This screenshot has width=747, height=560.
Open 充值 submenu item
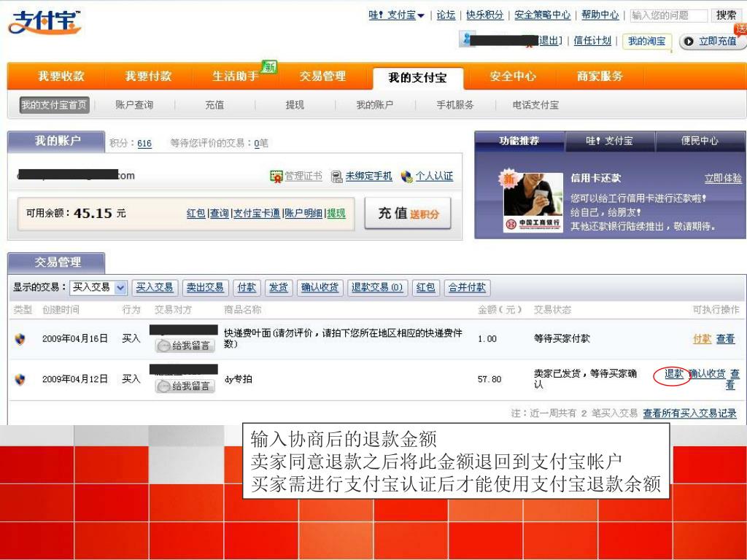click(214, 105)
